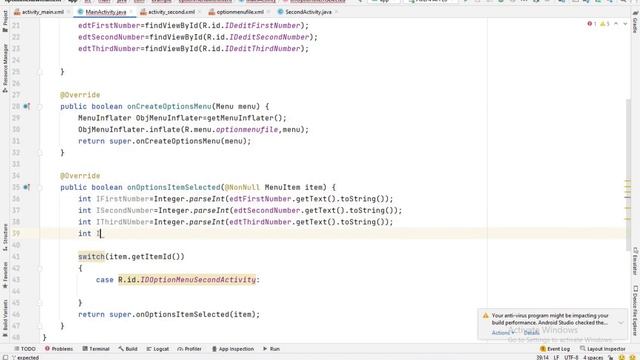Click optionmenufile in the inflate call
Viewport: 640px width, 360px height.
[x=247, y=130]
